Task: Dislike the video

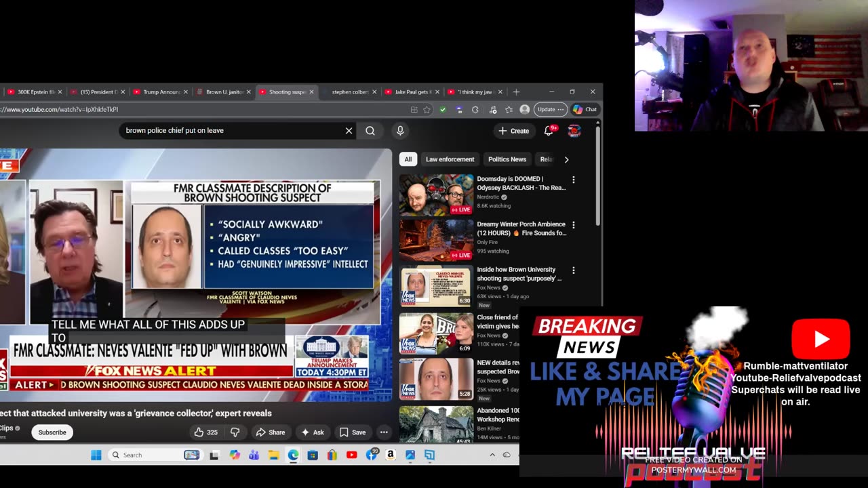Action: click(235, 432)
